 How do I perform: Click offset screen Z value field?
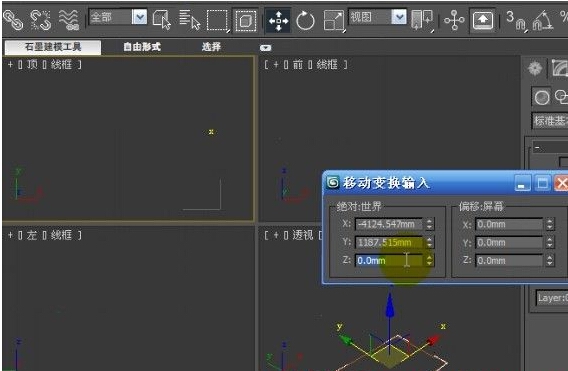[x=509, y=260]
